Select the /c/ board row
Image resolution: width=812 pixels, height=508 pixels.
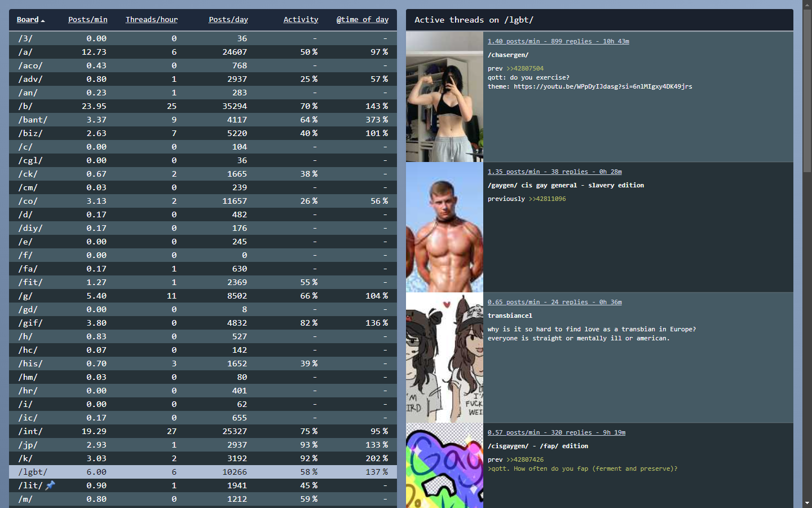[203, 147]
